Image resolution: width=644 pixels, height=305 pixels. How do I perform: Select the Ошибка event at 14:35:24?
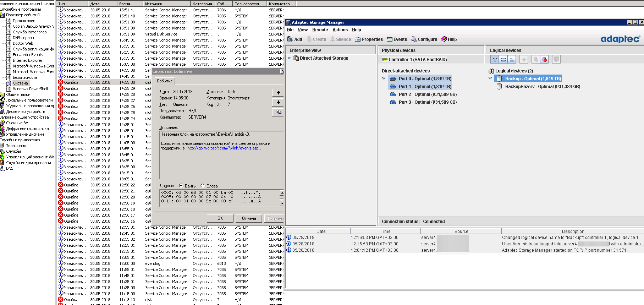[x=105, y=119]
